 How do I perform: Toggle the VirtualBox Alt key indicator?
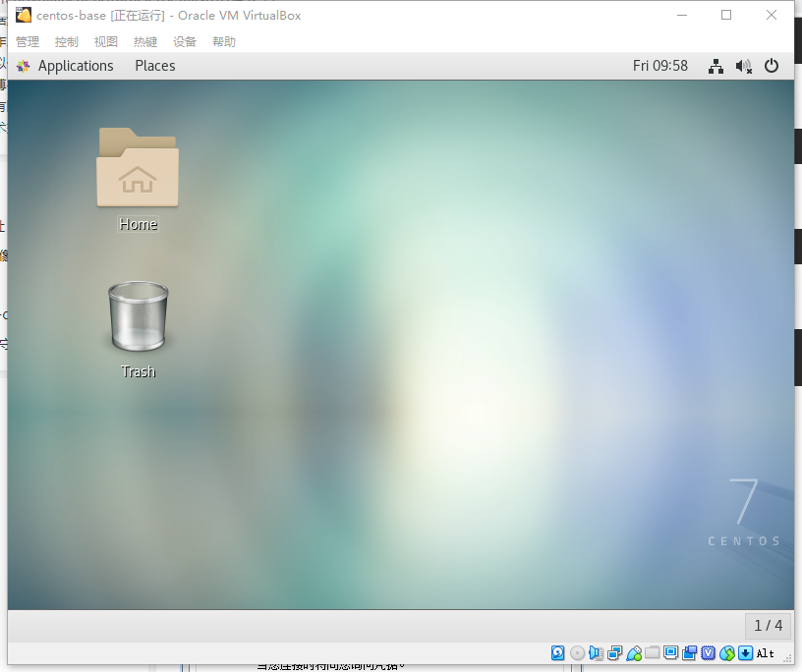pos(766,652)
